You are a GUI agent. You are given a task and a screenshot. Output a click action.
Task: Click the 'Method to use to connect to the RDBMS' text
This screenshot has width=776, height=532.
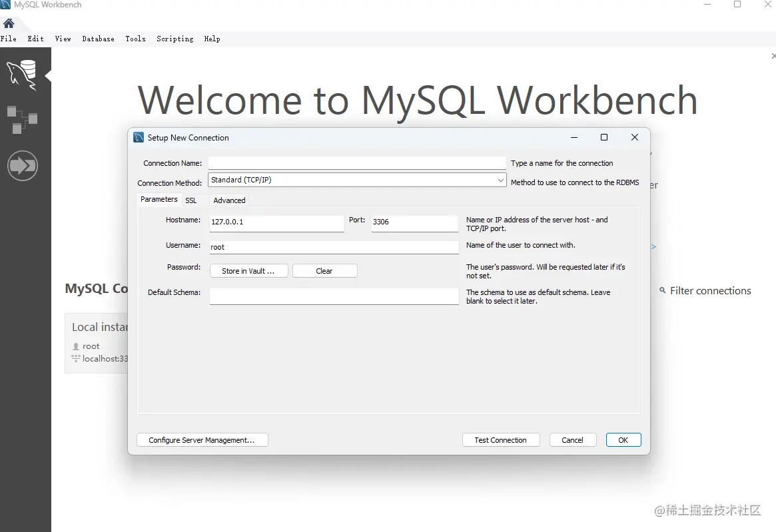pos(575,182)
